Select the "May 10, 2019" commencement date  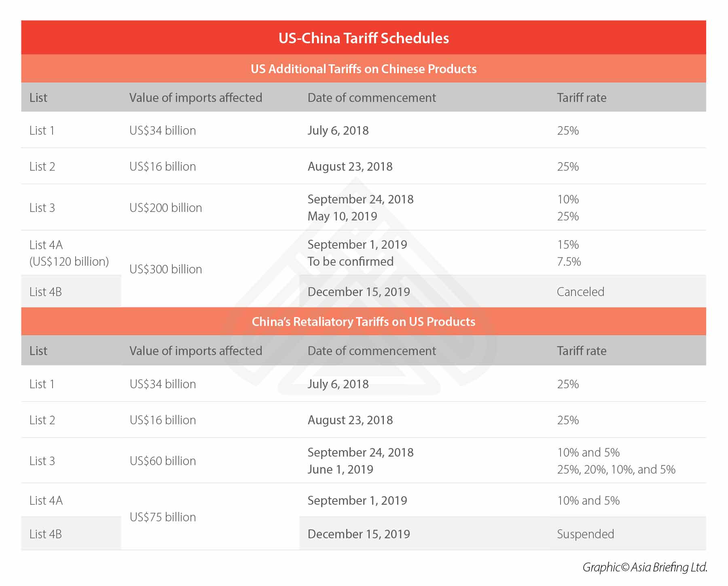tap(342, 216)
